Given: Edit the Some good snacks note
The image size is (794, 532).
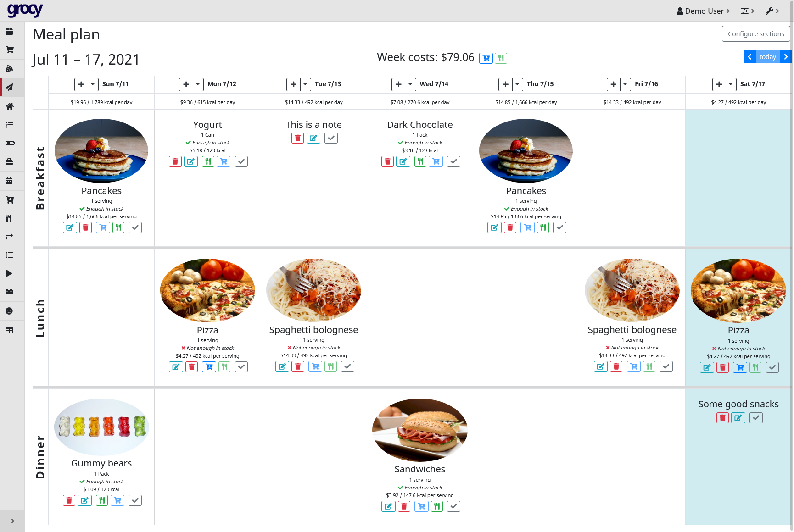Looking at the screenshot, I should (x=738, y=418).
